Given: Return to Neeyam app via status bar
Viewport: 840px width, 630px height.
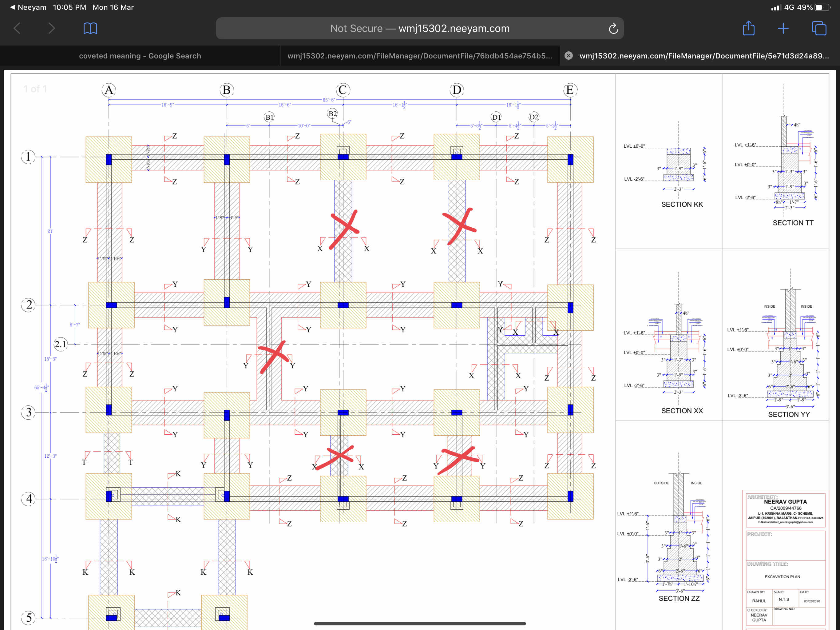Looking at the screenshot, I should pyautogui.click(x=29, y=7).
